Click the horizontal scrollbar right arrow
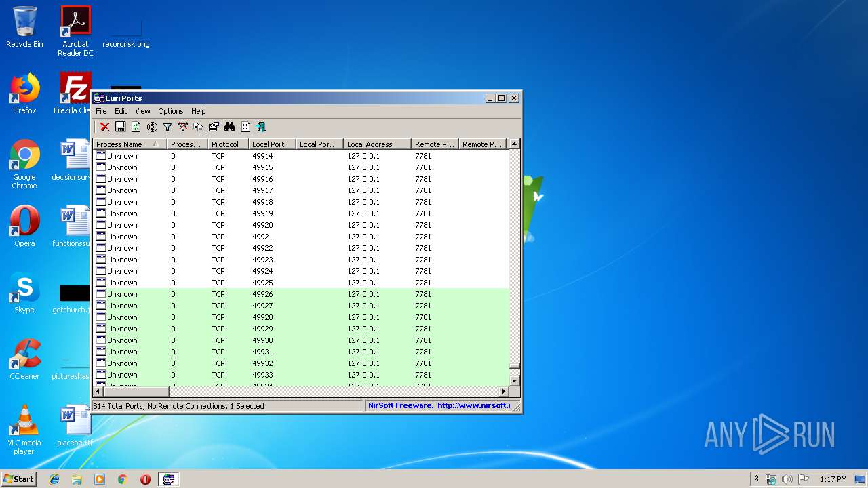868x488 pixels. [503, 392]
